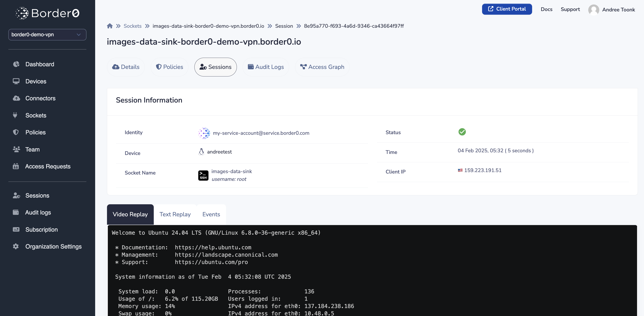Navigate to Access Requests
The height and width of the screenshot is (316, 644).
click(48, 167)
